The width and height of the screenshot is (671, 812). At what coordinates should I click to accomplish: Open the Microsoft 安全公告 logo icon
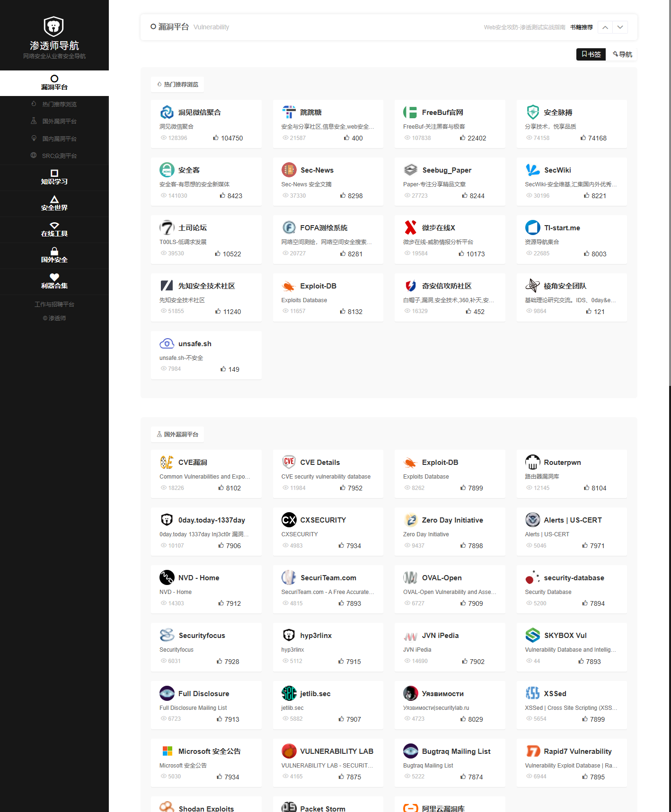(x=167, y=751)
